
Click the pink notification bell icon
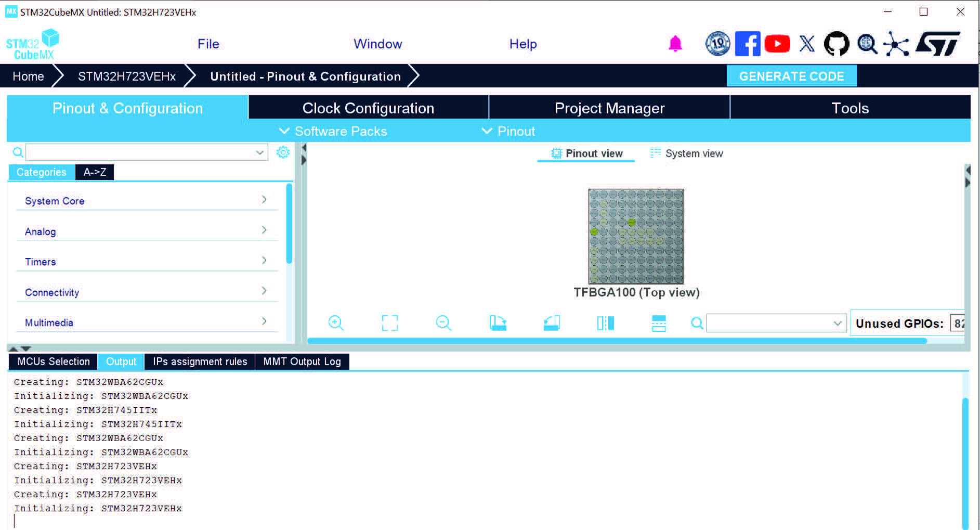coord(675,44)
